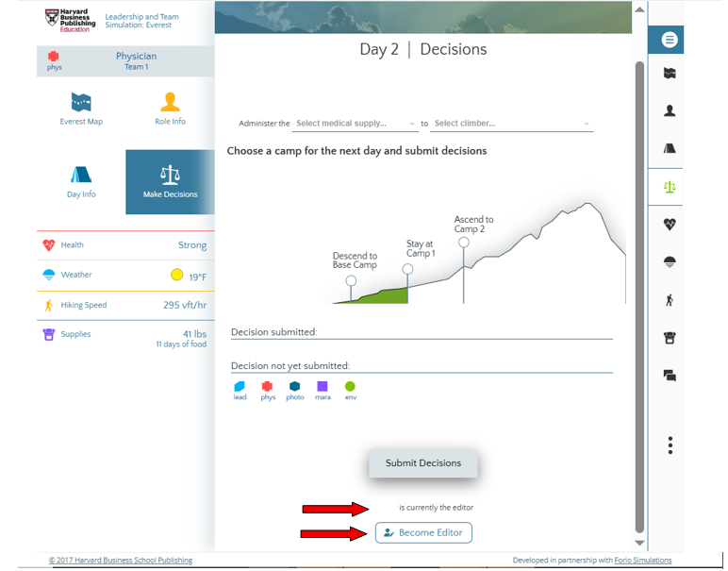Click the scrollbar down arrow

click(x=639, y=544)
